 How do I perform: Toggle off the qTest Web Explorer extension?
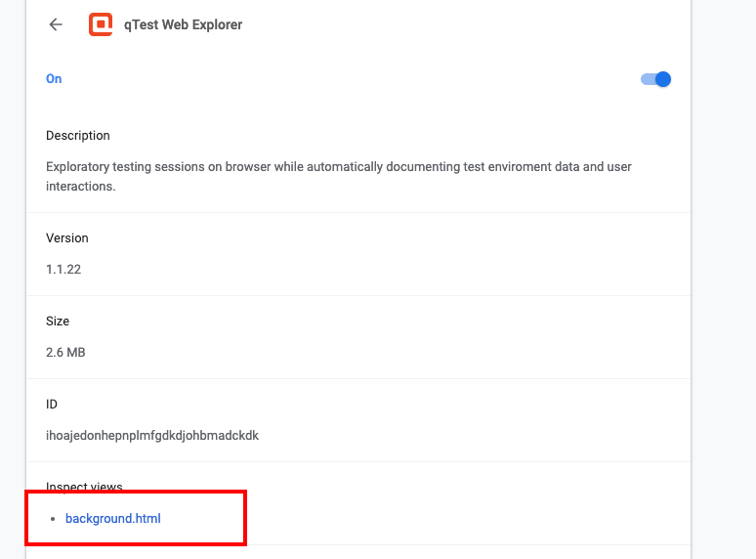[655, 79]
